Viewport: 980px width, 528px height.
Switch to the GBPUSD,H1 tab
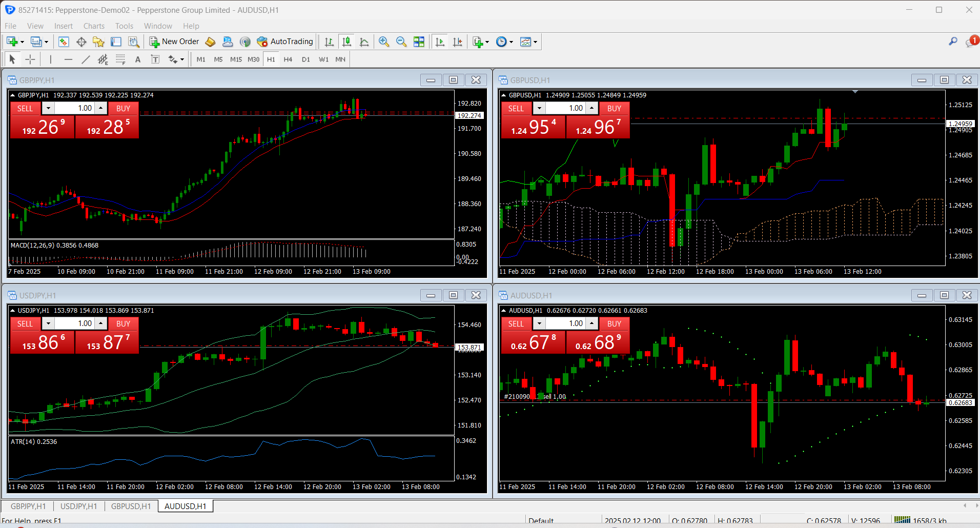coord(131,506)
